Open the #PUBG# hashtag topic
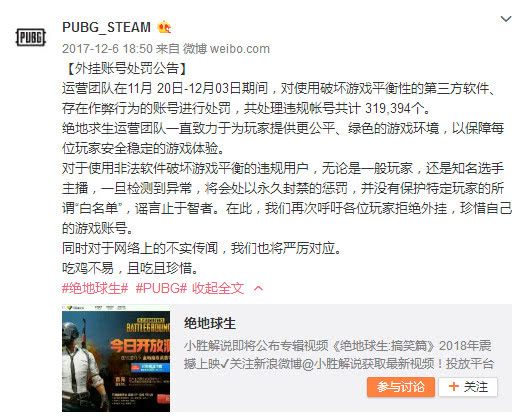Screen dimensions: 524x418 [x=161, y=288]
